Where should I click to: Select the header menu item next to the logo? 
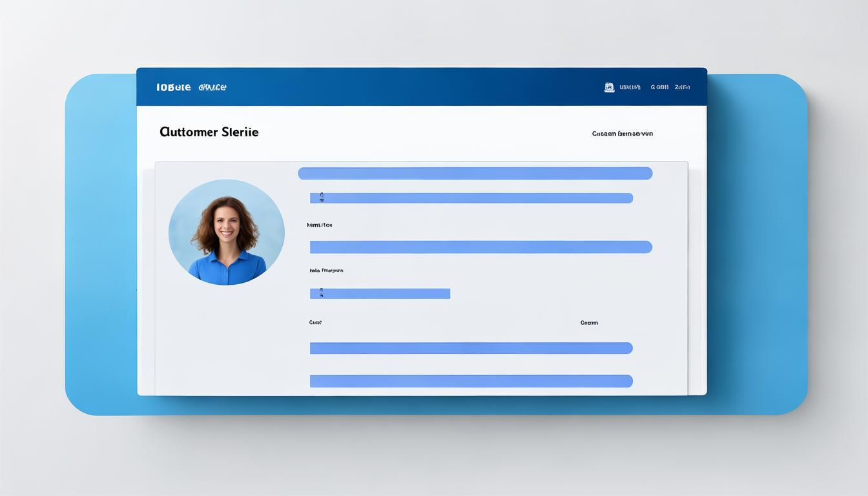(x=212, y=87)
